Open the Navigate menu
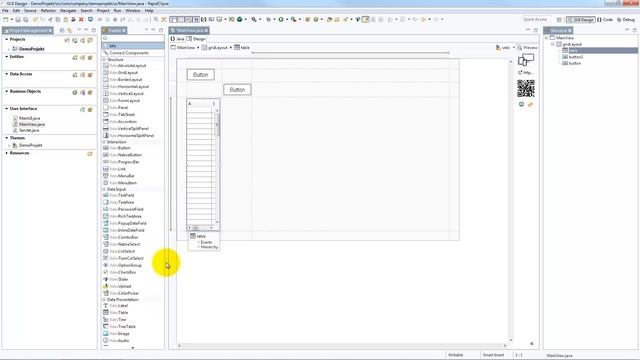This screenshot has height=360, width=640. [68, 11]
